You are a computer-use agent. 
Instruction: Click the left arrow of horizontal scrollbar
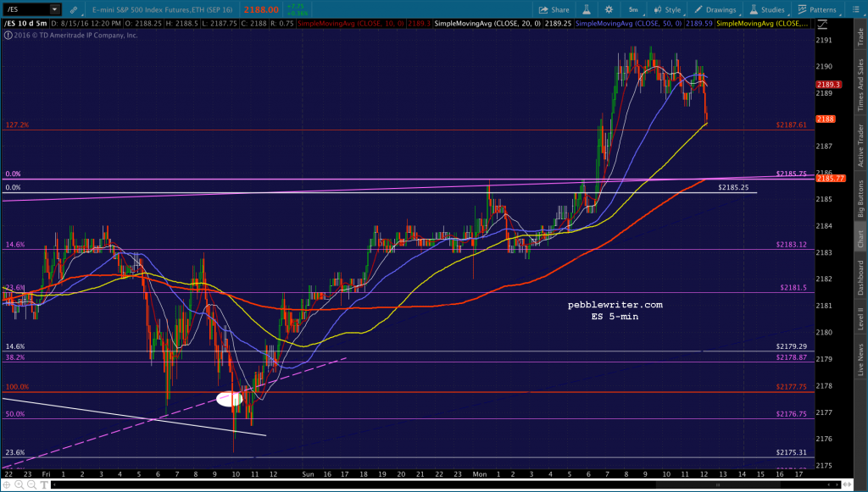54,485
